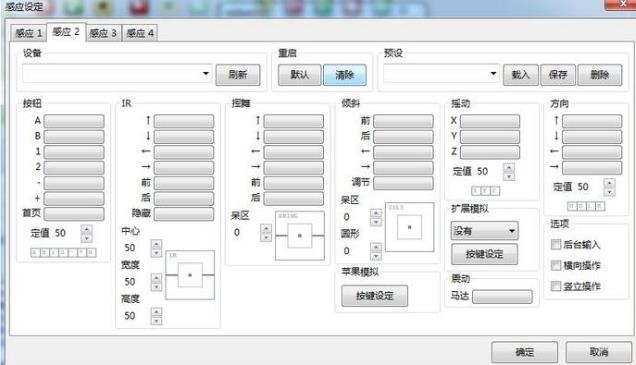Adjust the 摇动 定值 stepper
The height and width of the screenshot is (365, 636).
509,172
